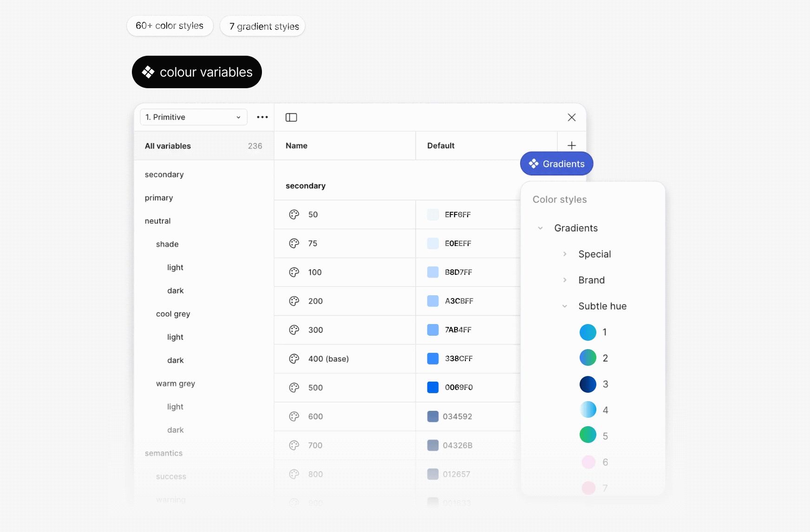
Task: Select dark under cool grey
Action: coord(176,360)
